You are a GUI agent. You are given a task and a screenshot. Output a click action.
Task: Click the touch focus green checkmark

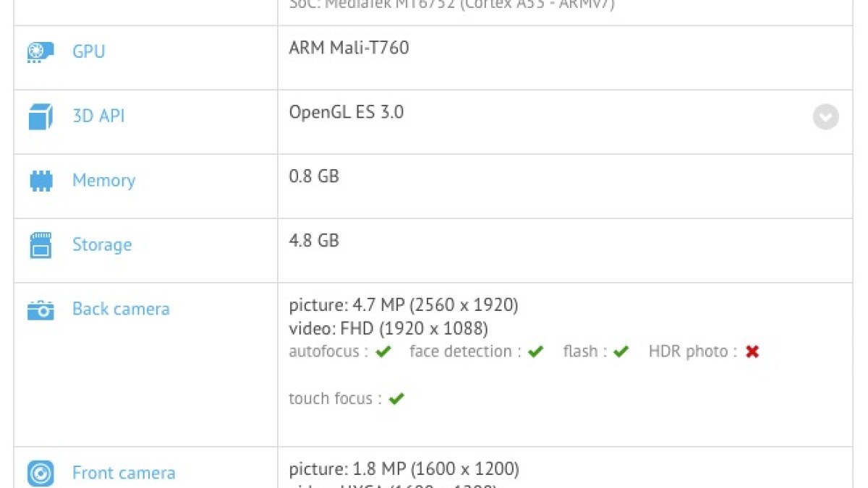pos(396,398)
